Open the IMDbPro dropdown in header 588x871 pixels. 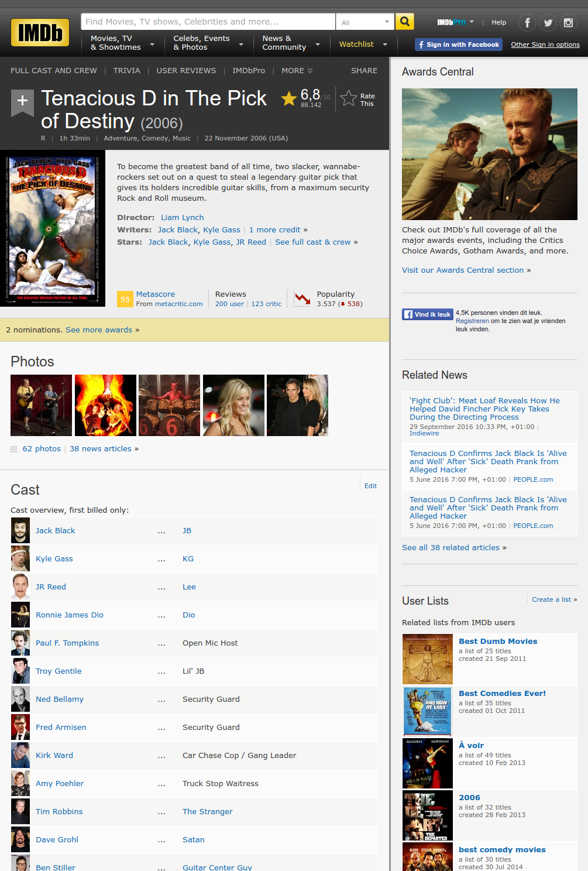tap(455, 22)
